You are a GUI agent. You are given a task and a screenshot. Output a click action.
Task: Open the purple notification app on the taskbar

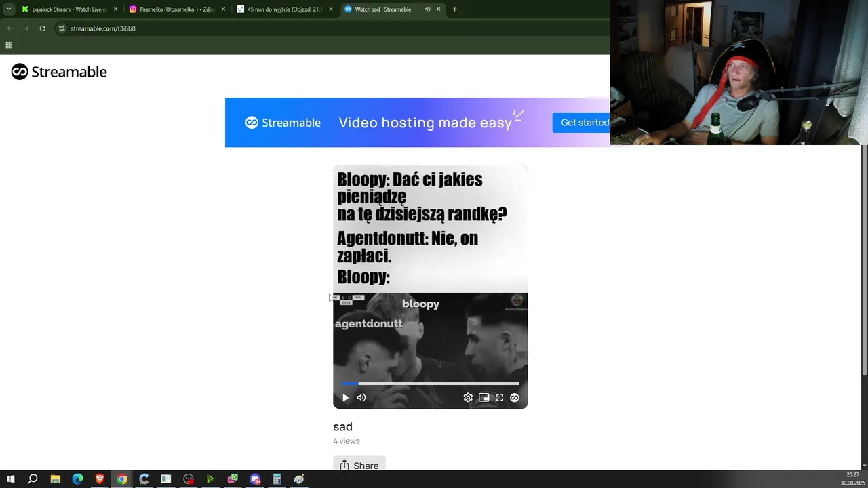[255, 479]
